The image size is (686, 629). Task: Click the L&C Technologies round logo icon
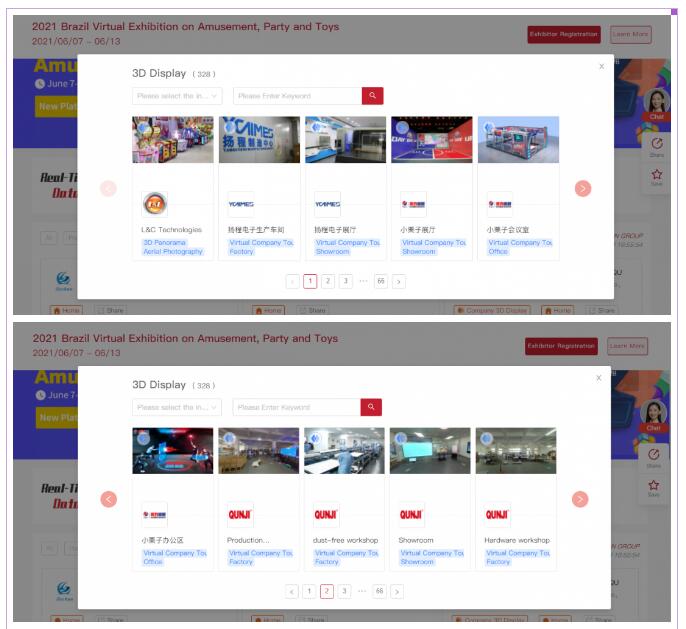point(154,203)
